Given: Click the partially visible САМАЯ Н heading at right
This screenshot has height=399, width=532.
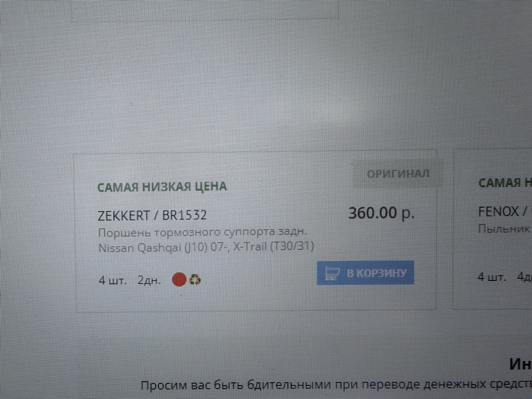Looking at the screenshot, I should (505, 183).
